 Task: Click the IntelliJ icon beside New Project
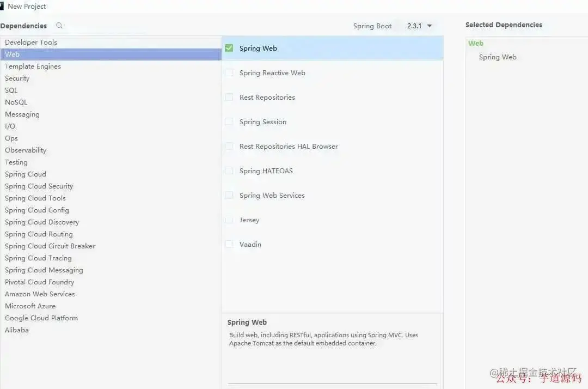click(x=2, y=6)
